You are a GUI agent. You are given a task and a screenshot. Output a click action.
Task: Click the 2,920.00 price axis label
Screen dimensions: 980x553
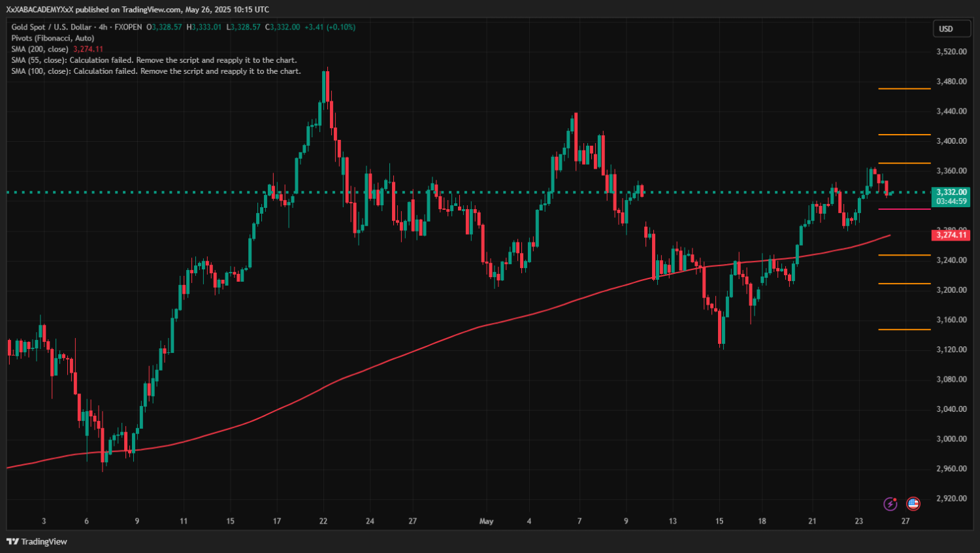[x=951, y=499]
